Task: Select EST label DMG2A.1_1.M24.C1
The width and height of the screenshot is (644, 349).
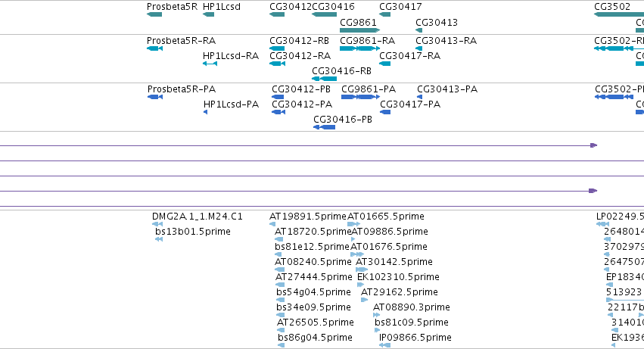Action: pos(198,217)
